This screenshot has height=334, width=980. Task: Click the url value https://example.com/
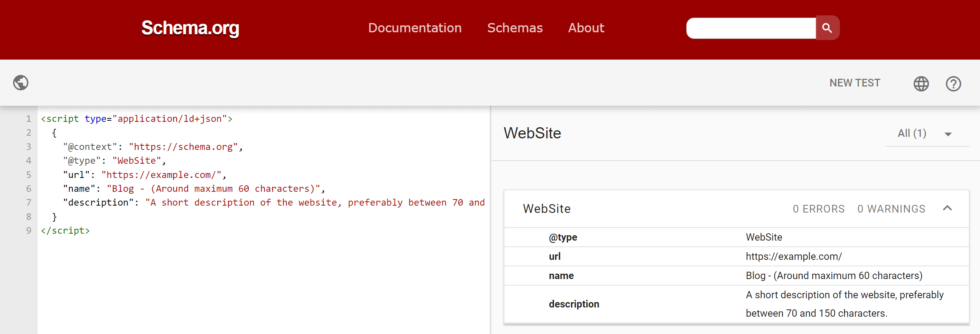[793, 256]
